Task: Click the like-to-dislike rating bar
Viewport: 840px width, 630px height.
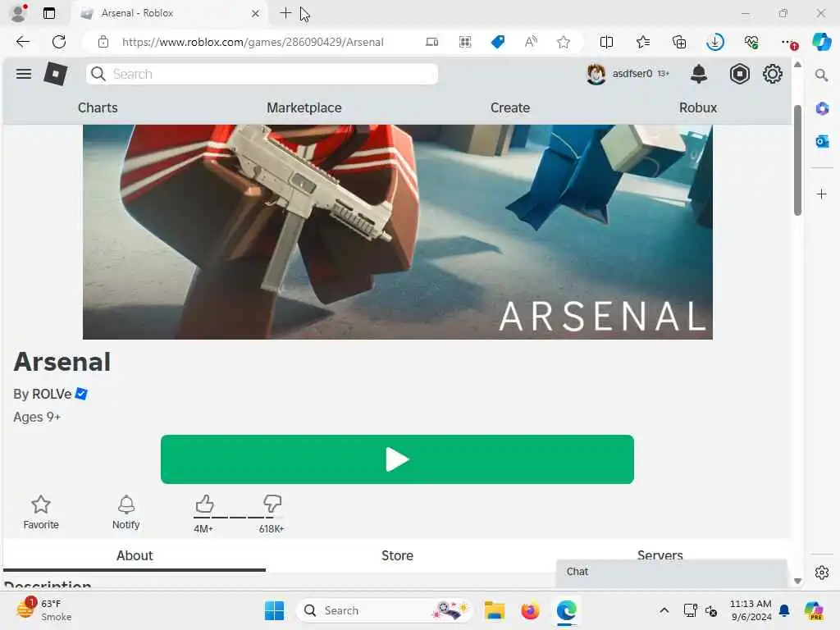Action: tap(239, 518)
